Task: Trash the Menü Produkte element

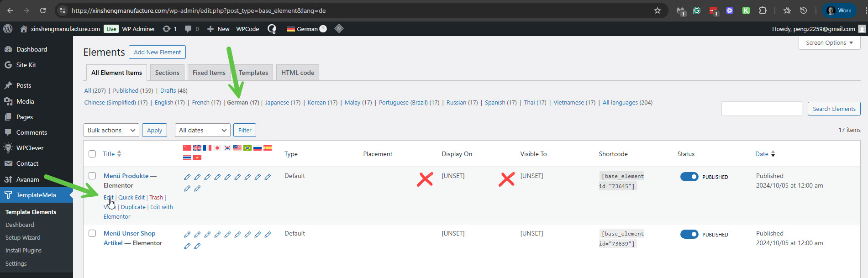Action: (x=156, y=197)
